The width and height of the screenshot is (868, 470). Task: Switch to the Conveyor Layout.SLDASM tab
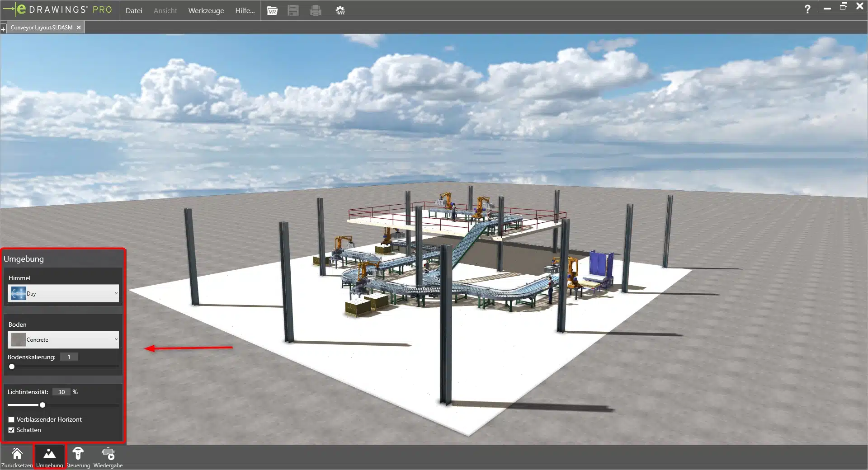(x=41, y=28)
